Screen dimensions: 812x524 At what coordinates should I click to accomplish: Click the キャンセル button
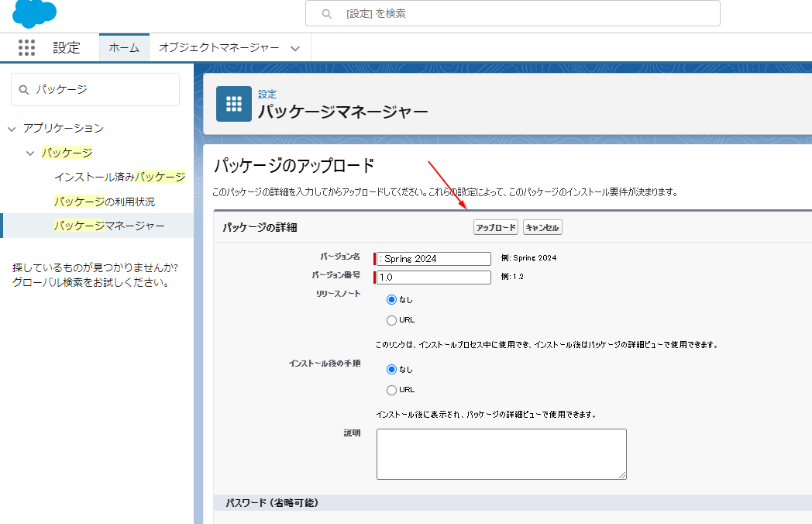click(542, 228)
